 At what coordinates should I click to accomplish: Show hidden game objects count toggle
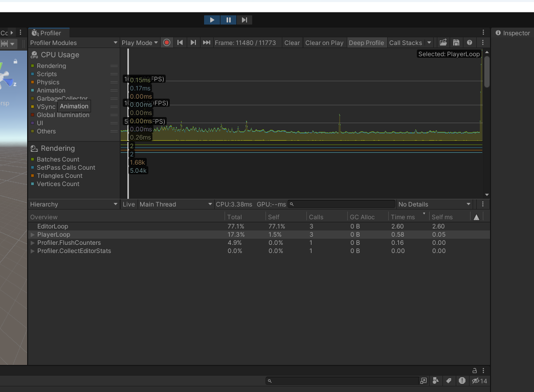click(479, 381)
